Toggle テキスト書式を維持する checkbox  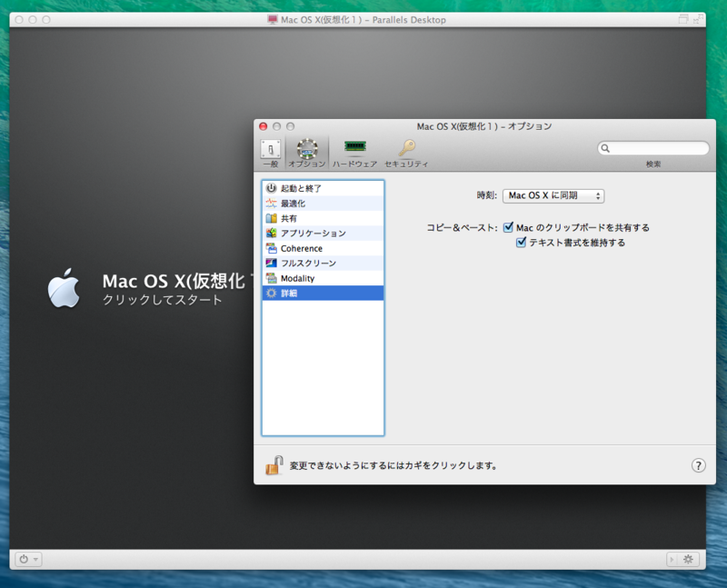pos(521,242)
